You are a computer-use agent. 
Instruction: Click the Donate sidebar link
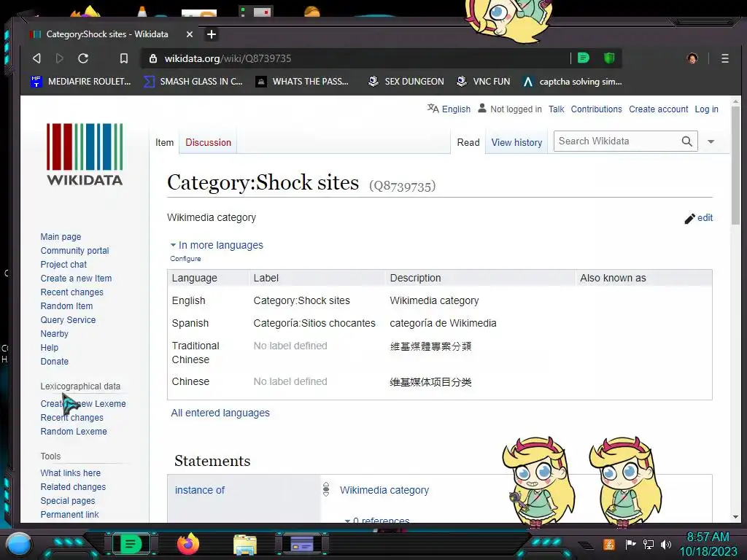[x=54, y=362]
